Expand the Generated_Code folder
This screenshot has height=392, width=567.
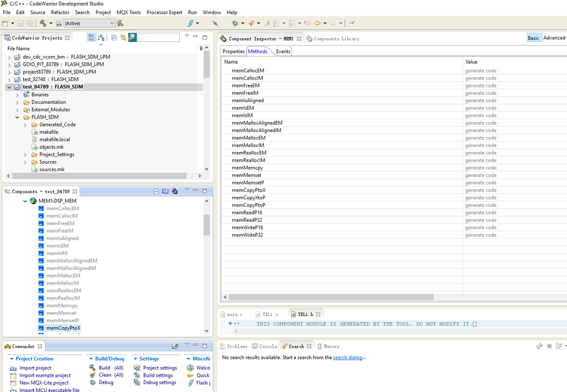click(x=26, y=125)
